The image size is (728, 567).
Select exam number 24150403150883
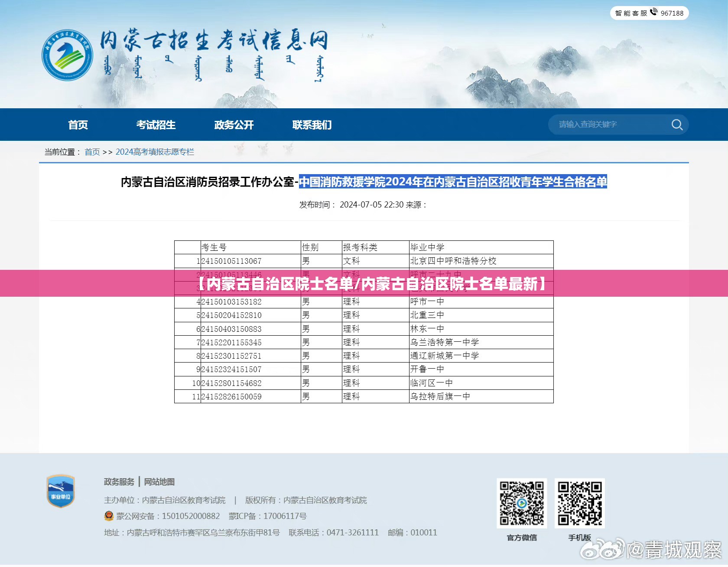click(231, 329)
